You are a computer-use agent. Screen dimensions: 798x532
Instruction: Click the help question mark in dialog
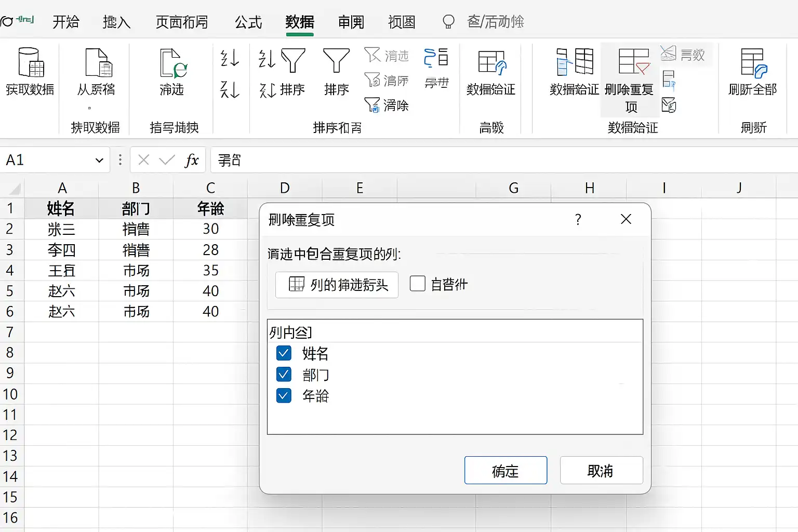578,219
